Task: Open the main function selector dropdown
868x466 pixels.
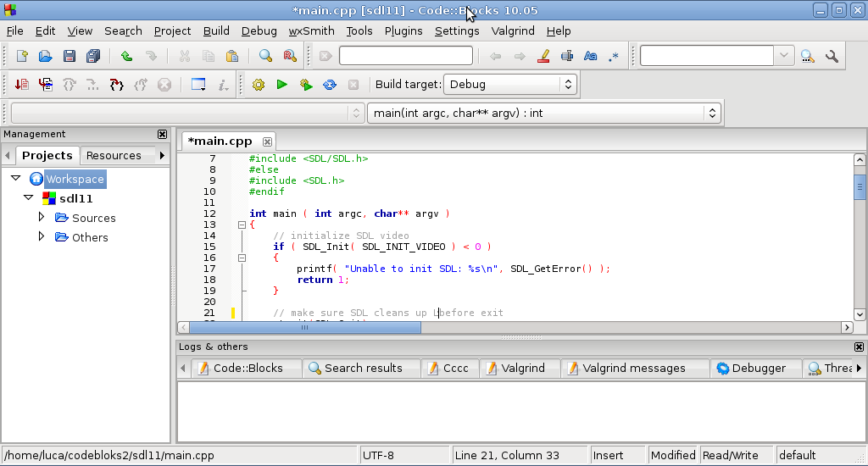Action: pos(544,113)
